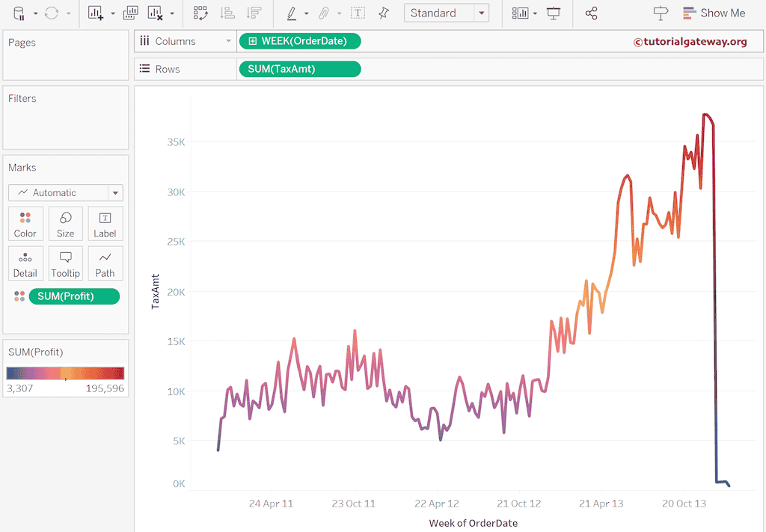This screenshot has height=532, width=766.
Task: Toggle Presentation Mode
Action: pyautogui.click(x=554, y=13)
